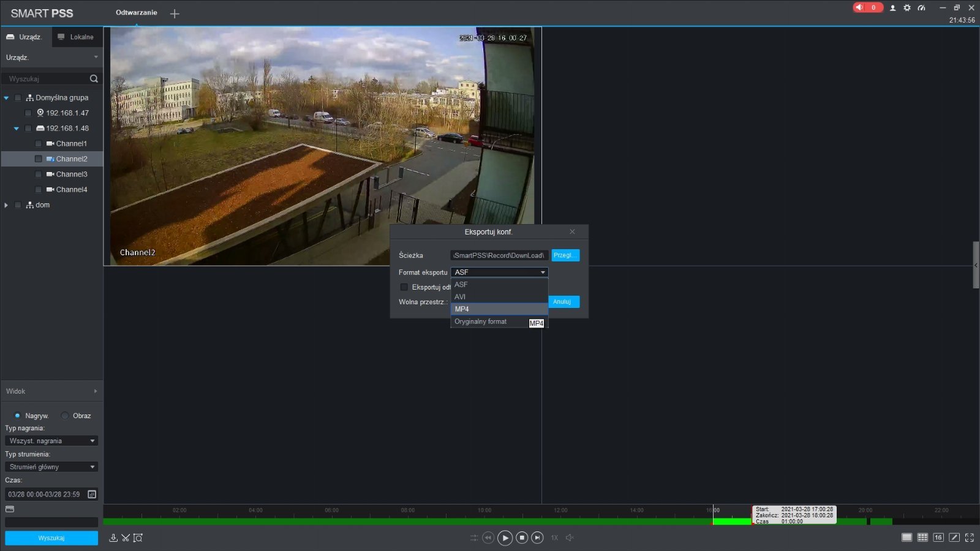Open custom layout edit icon
The width and height of the screenshot is (980, 551).
coord(954,538)
